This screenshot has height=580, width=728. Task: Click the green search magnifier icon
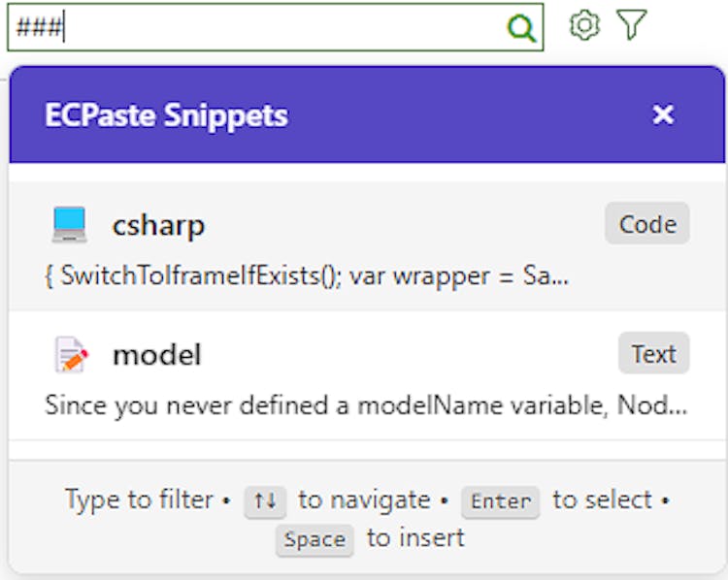(522, 27)
